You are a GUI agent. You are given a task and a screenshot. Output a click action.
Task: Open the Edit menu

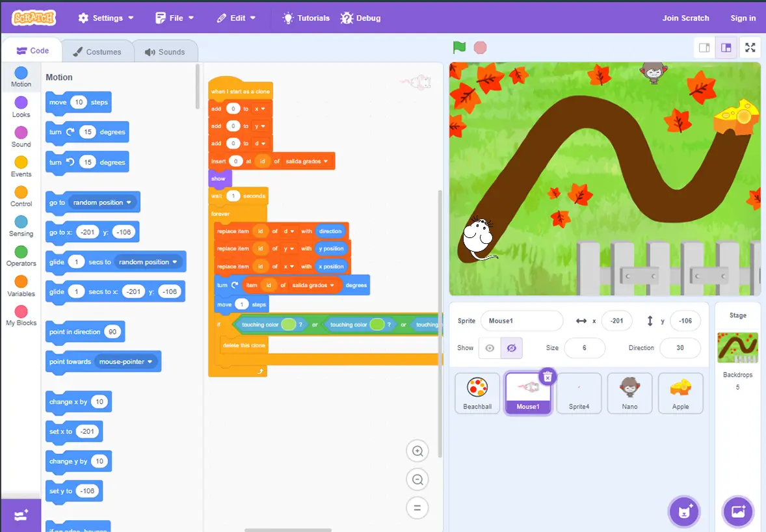(x=237, y=18)
